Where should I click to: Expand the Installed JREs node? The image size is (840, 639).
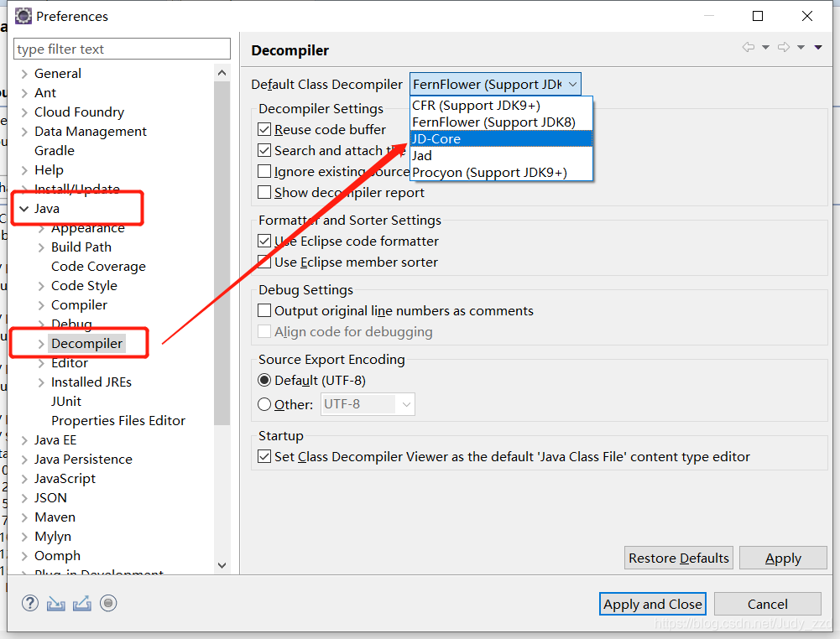point(41,382)
